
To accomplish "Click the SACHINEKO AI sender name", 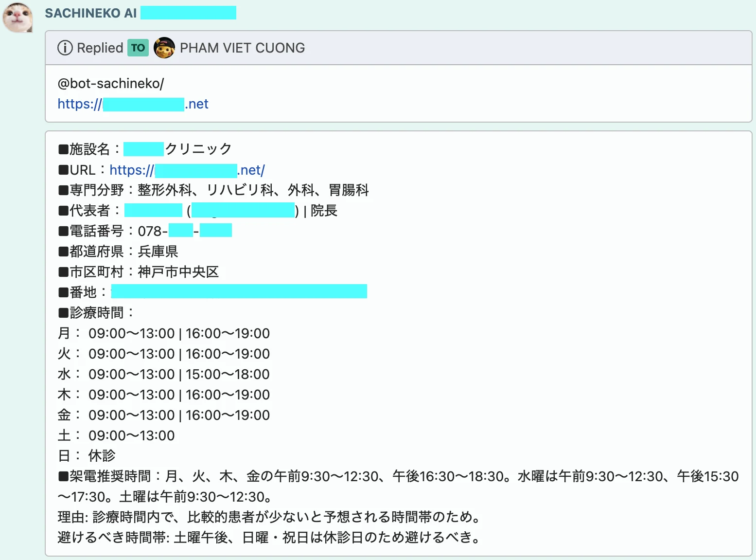I will pos(91,13).
